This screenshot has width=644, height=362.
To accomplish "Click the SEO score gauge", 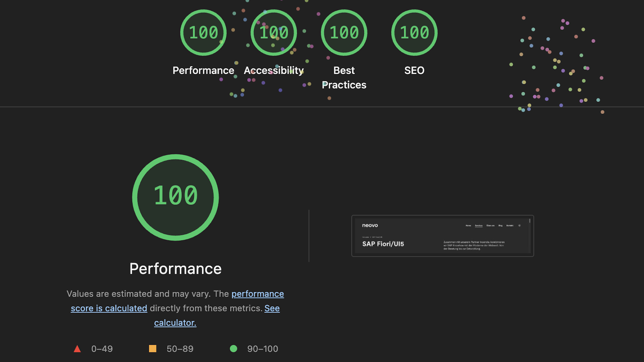I will 414,33.
